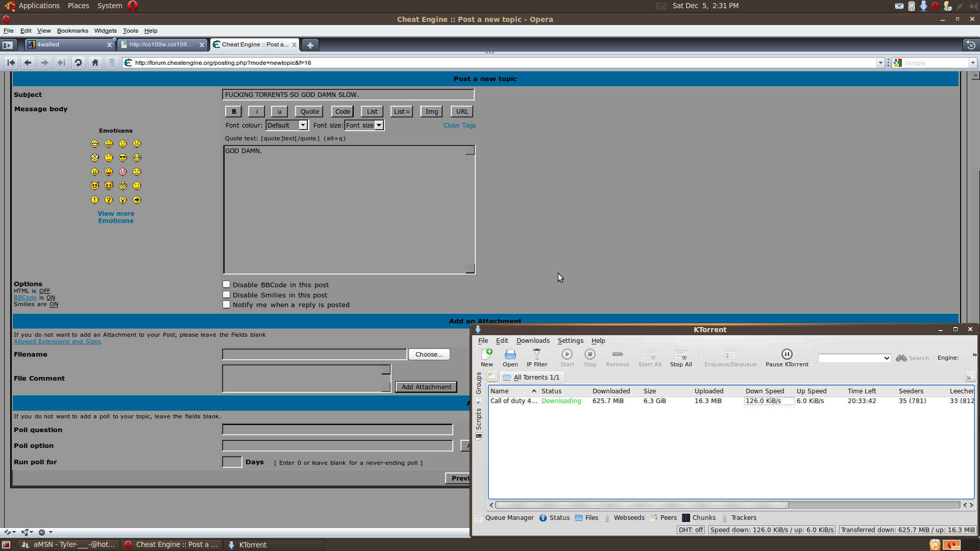The image size is (980, 551).
Task: Close the 4walled tab
Action: pyautogui.click(x=109, y=45)
